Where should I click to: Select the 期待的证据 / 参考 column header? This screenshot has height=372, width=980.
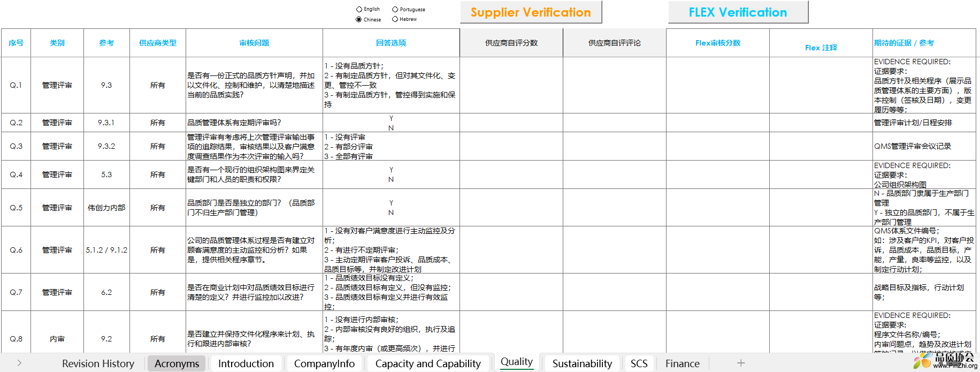pos(924,43)
